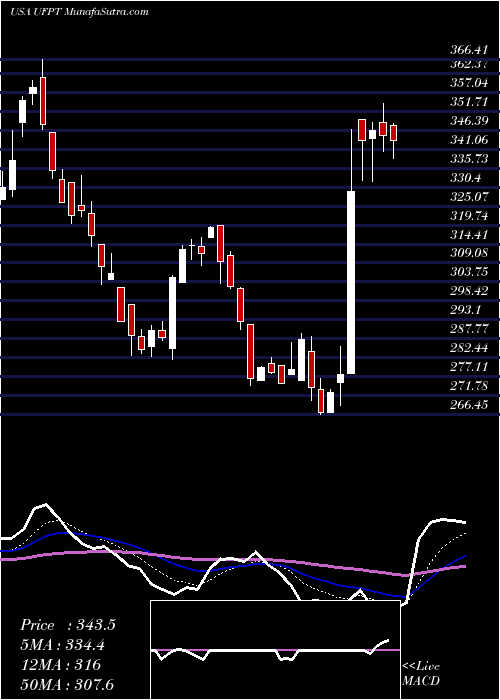Click the tall white breakout candlestick

click(351, 282)
